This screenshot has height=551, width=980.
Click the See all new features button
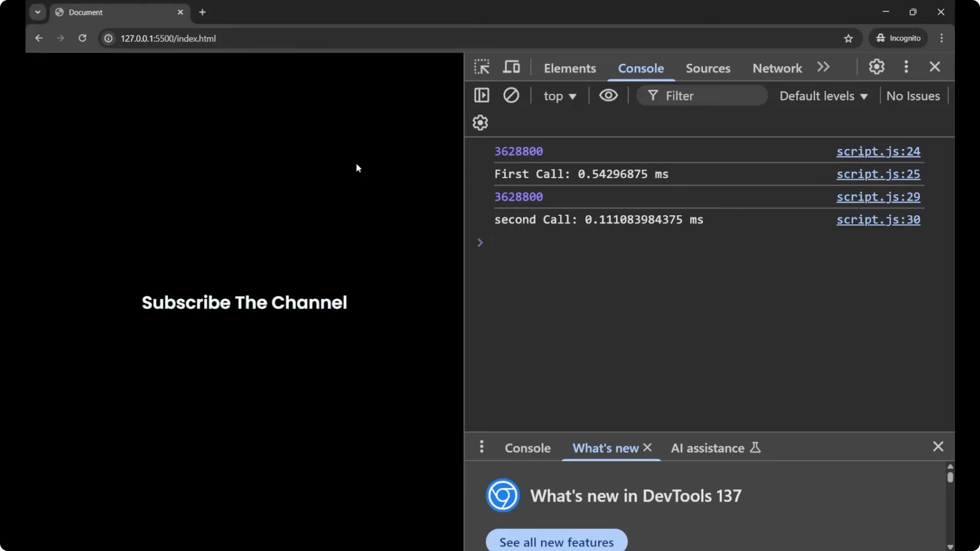point(556,542)
